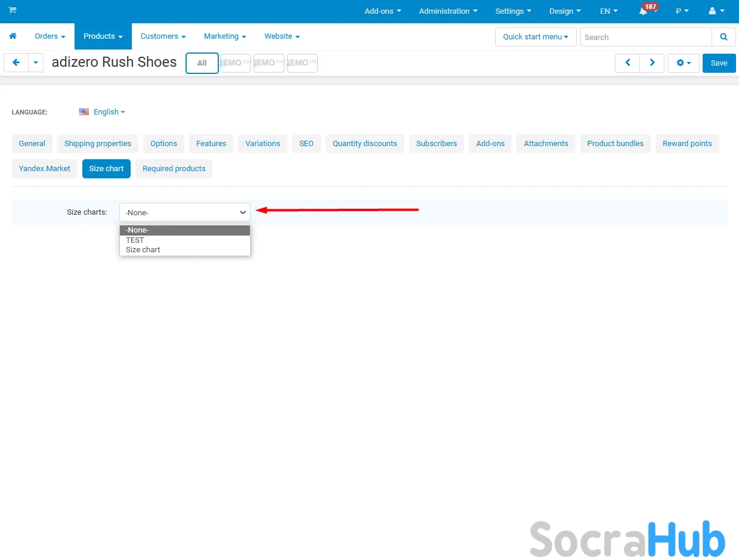Expand the Size charts dropdown

coord(185,212)
